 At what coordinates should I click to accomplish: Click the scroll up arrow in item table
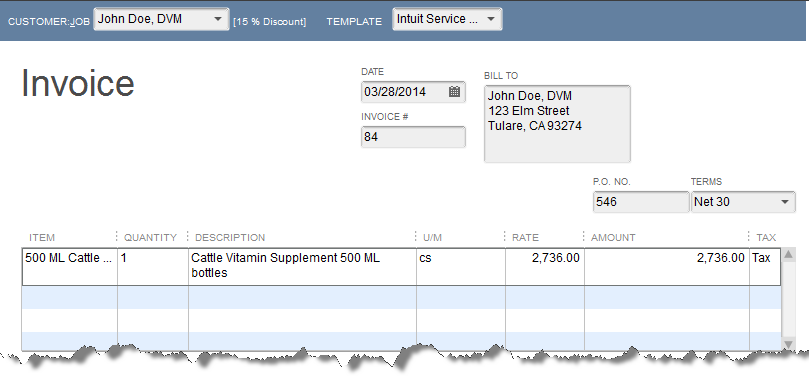point(788,254)
